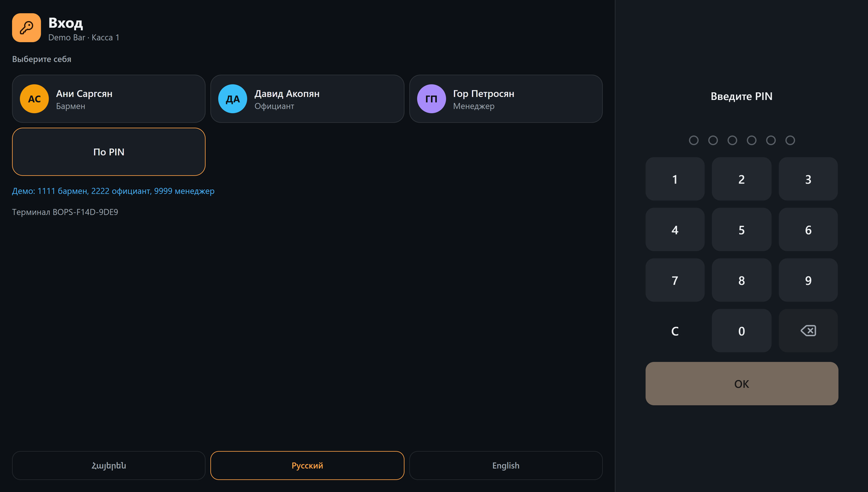Choose user Ани Саргсян, Бармен
Screen dimensions: 868x492
click(108, 99)
